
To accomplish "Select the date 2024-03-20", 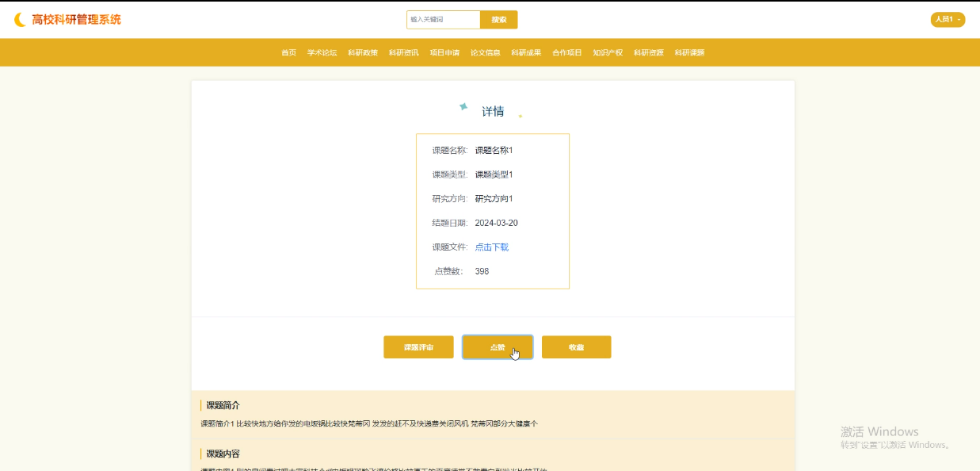I will [497, 223].
